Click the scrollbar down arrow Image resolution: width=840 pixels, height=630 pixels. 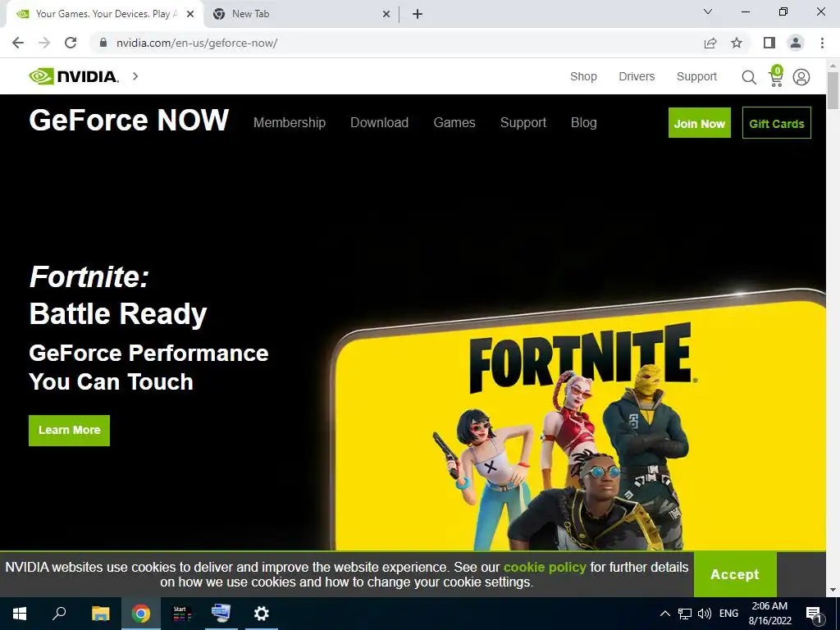tap(833, 590)
